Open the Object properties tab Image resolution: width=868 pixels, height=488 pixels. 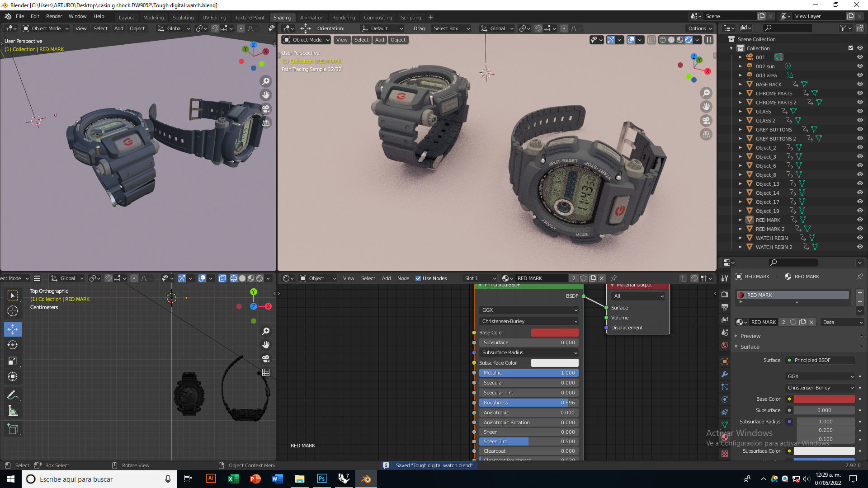coord(725,361)
